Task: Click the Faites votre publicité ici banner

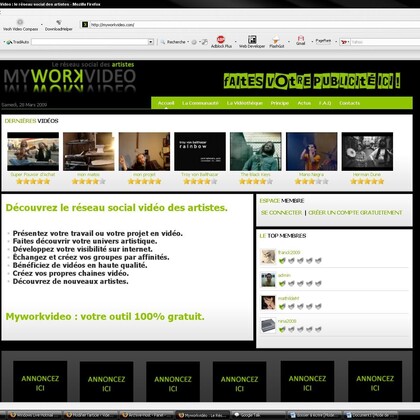Action: [x=312, y=81]
